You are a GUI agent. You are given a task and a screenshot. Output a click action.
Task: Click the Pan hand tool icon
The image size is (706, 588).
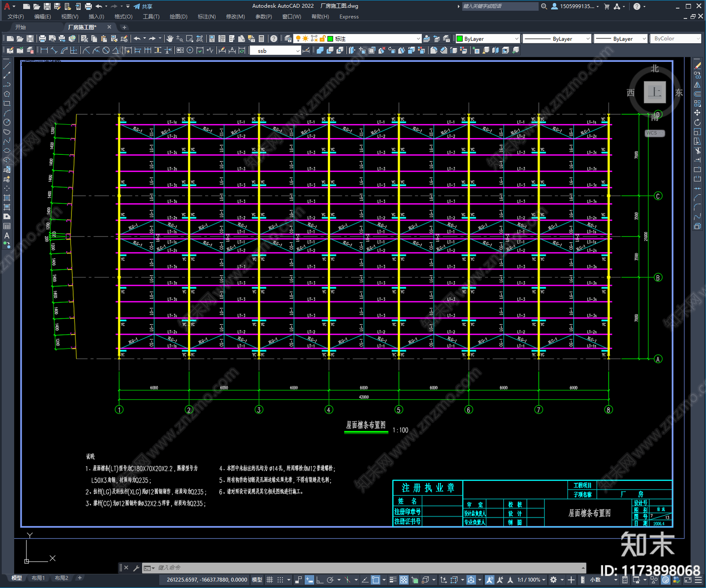tap(170, 39)
